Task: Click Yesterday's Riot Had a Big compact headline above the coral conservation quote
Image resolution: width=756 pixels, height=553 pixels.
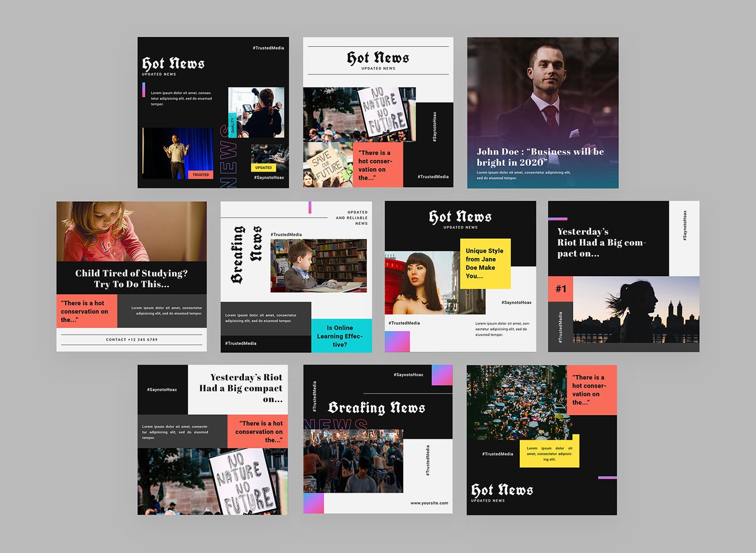Action: pyautogui.click(x=241, y=388)
